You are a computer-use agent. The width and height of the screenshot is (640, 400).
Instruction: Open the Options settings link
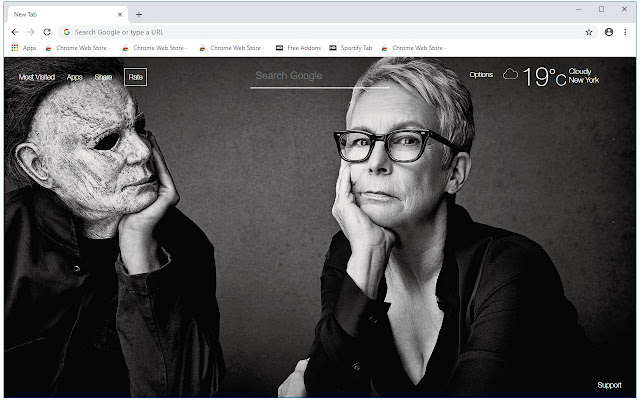[481, 75]
